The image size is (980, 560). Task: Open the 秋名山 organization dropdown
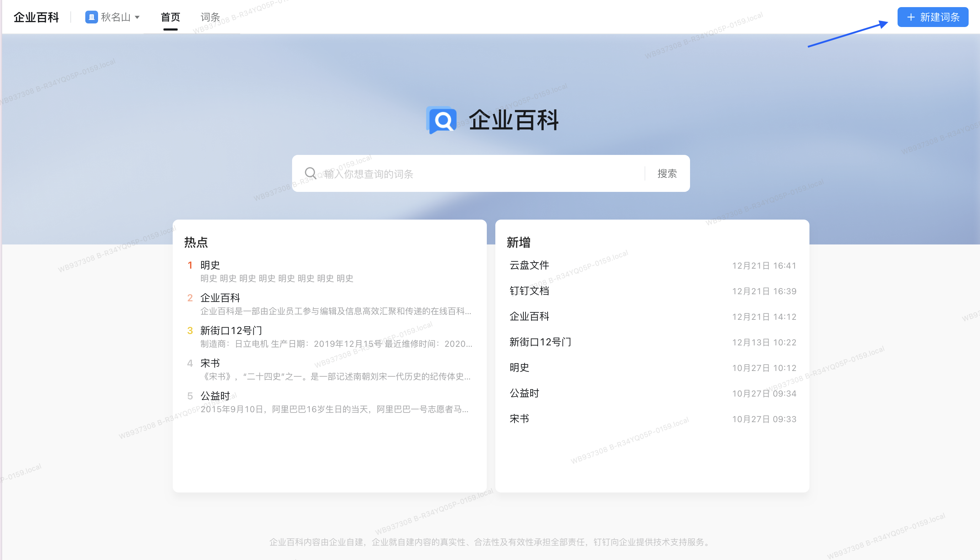pos(115,17)
